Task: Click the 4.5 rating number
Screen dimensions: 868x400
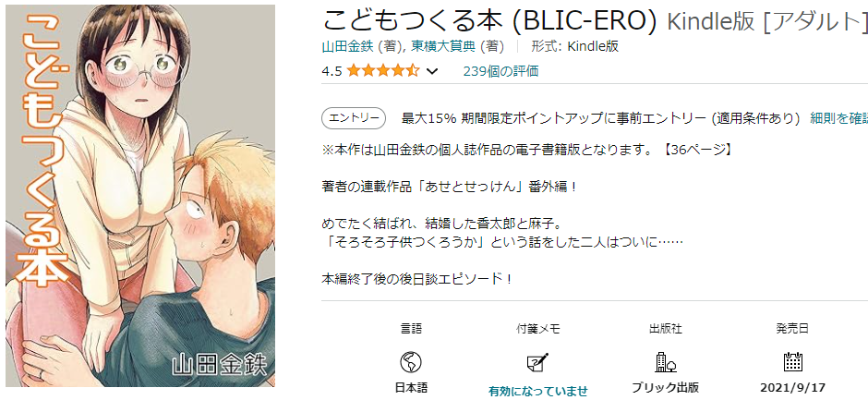Action: 332,71
